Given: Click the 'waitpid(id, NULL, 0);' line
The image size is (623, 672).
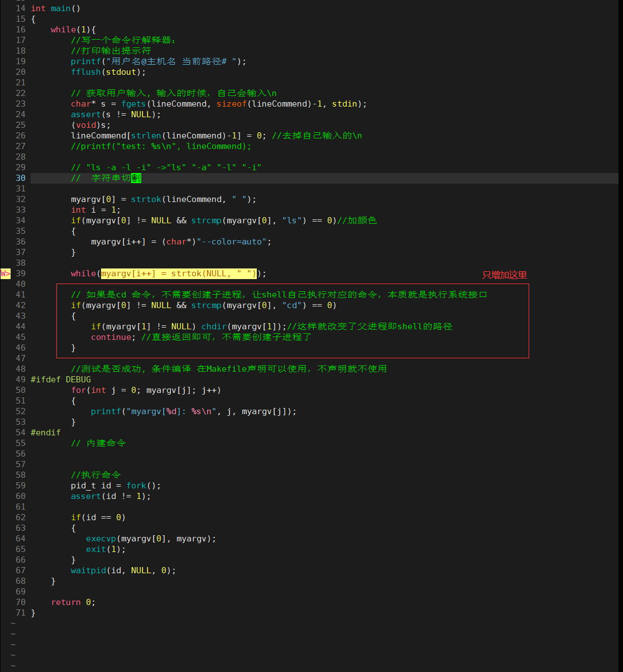Looking at the screenshot, I should click(123, 570).
